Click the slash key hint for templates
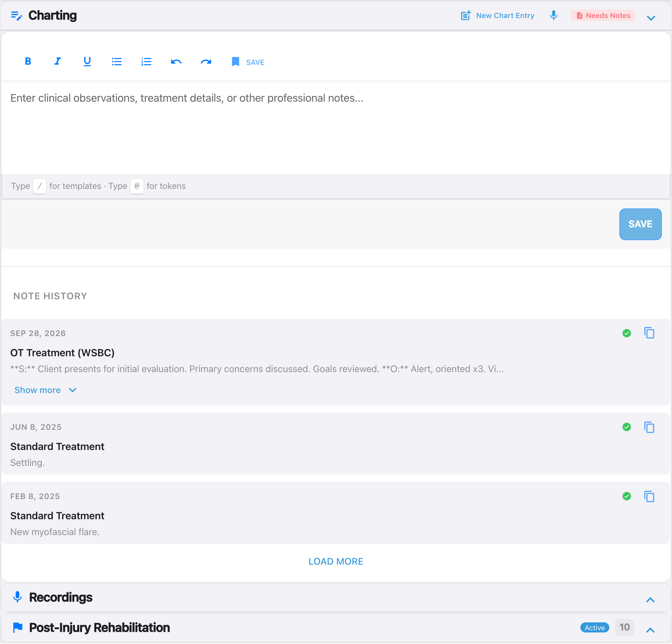Screen dimensions: 672x644 coord(40,186)
